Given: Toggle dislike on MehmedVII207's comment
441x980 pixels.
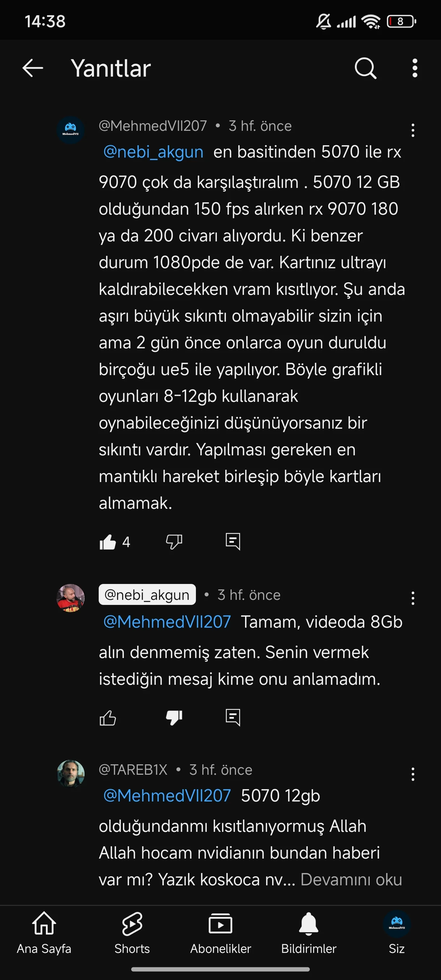Looking at the screenshot, I should 174,542.
